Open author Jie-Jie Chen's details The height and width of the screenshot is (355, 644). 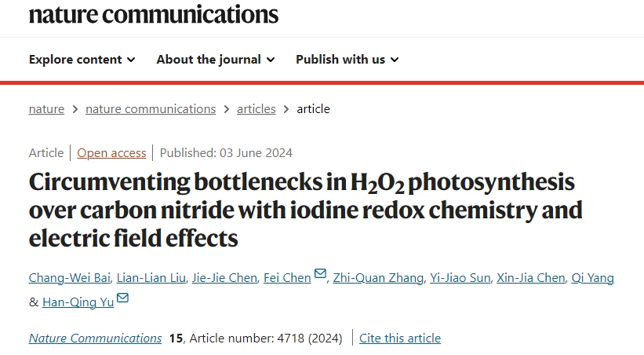(x=224, y=278)
